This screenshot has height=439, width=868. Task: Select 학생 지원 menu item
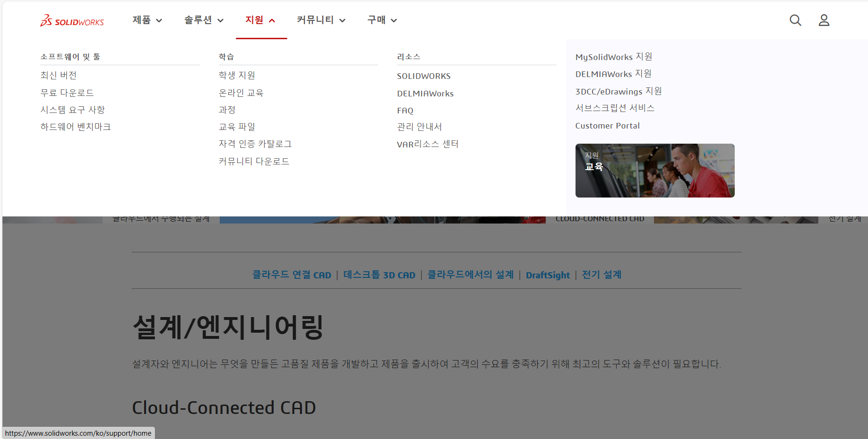[x=237, y=75]
